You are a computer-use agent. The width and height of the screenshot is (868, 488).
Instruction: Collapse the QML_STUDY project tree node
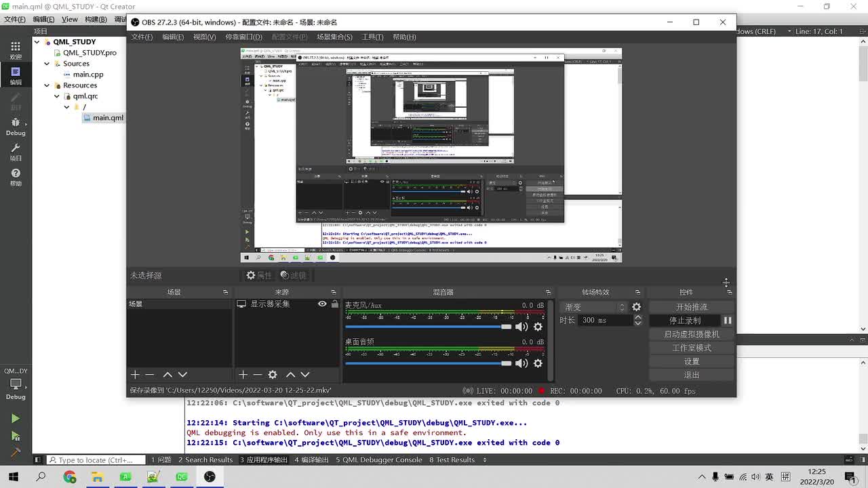tap(37, 42)
